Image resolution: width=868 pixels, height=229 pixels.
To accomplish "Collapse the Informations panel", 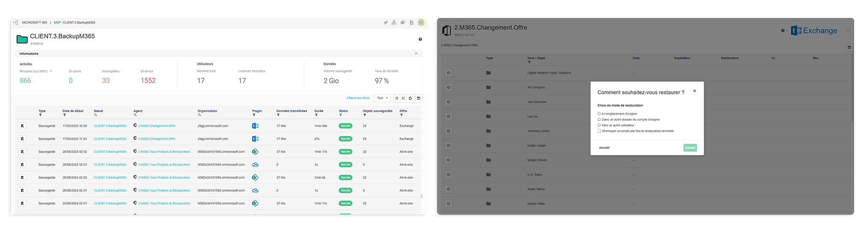I will (x=416, y=53).
